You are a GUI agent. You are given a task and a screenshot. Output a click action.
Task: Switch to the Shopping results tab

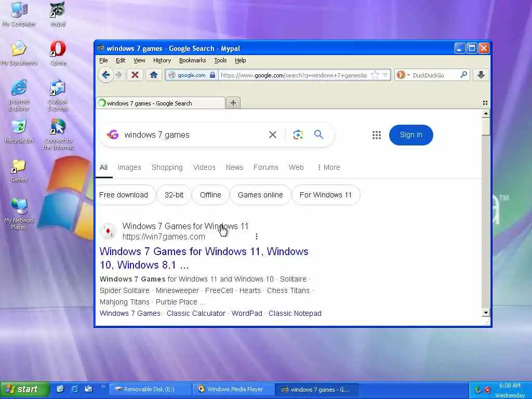pos(167,167)
